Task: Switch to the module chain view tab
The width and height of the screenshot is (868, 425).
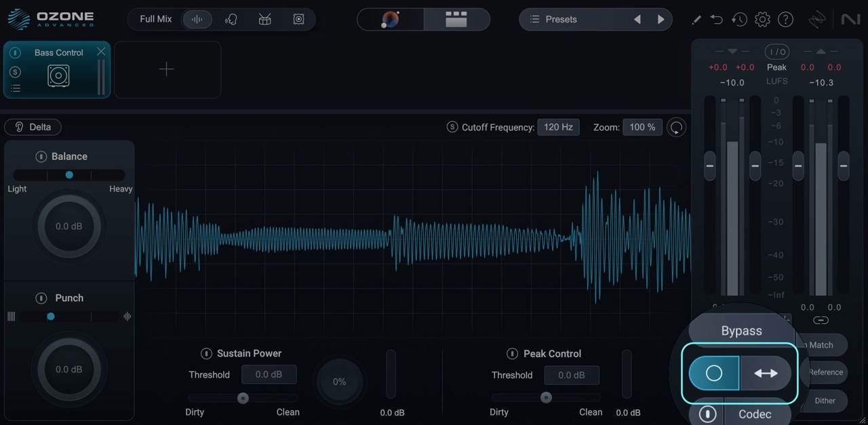Action: click(x=456, y=19)
